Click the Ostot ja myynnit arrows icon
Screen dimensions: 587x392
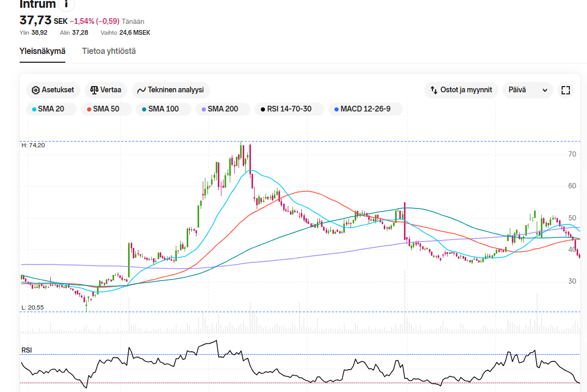(x=434, y=90)
